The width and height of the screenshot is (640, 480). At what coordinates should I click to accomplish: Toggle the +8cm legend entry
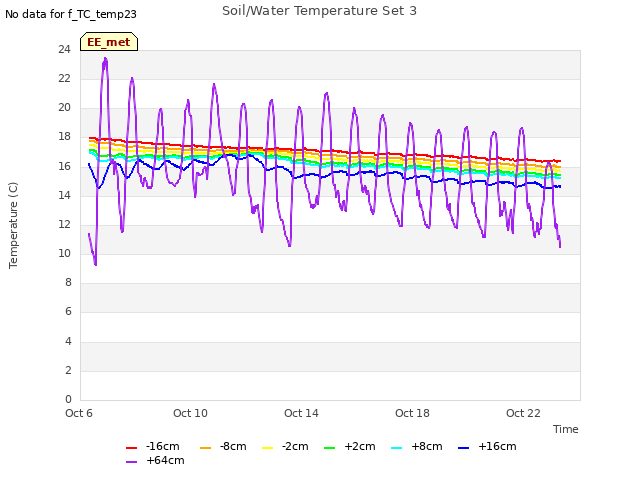point(417,447)
